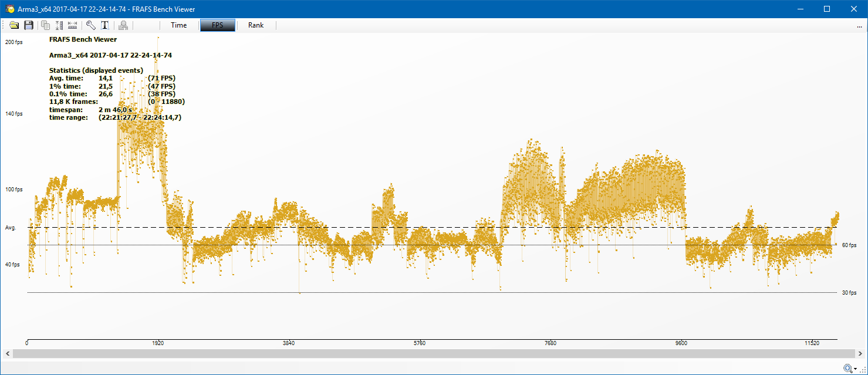Image resolution: width=868 pixels, height=375 pixels.
Task: Maximize the FRAFS Bench Viewer window
Action: [x=827, y=9]
